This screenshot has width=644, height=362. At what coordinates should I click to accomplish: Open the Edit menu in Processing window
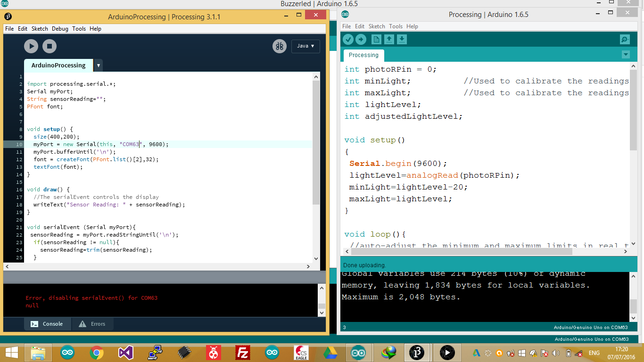23,29
